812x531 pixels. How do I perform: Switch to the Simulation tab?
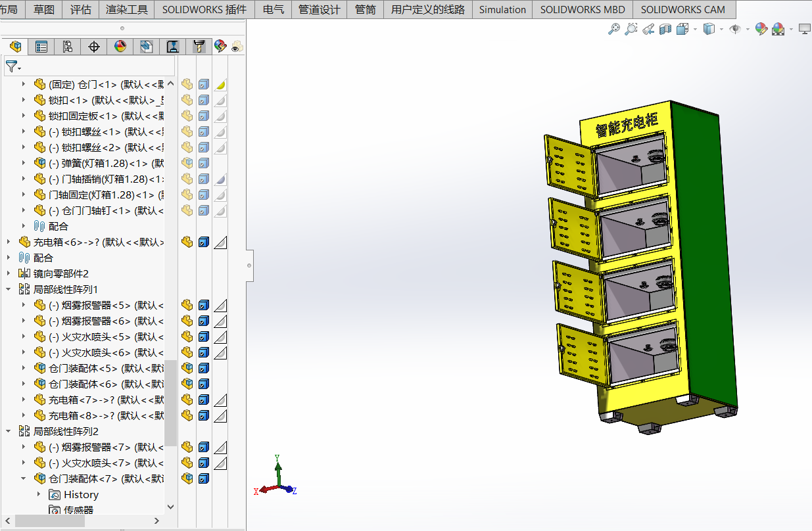[502, 9]
